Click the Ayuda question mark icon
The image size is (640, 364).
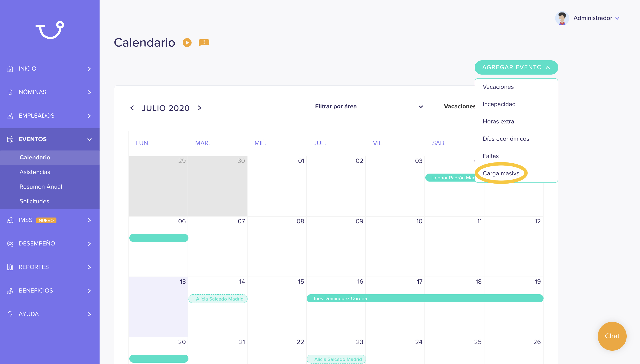click(x=10, y=314)
